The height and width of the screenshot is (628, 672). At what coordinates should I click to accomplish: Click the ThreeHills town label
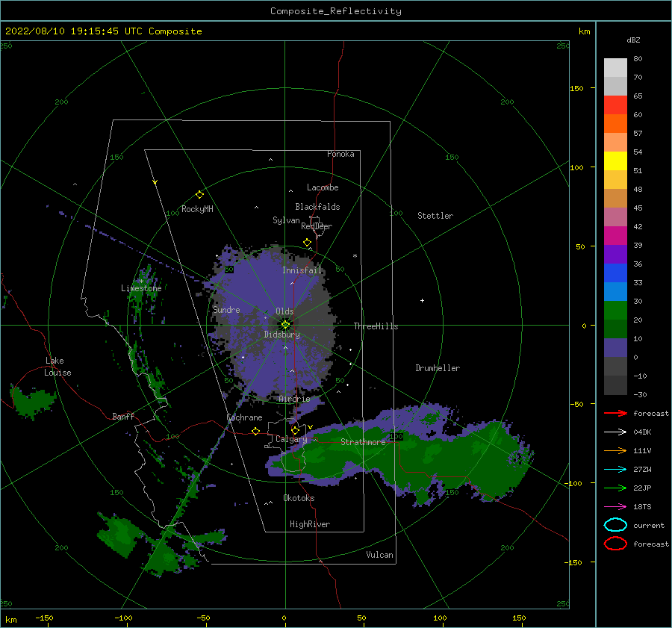click(x=376, y=326)
